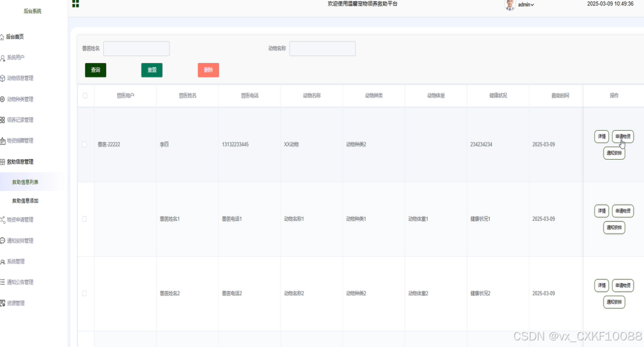Check the row checkbox for 兽医姓名2

click(x=85, y=293)
